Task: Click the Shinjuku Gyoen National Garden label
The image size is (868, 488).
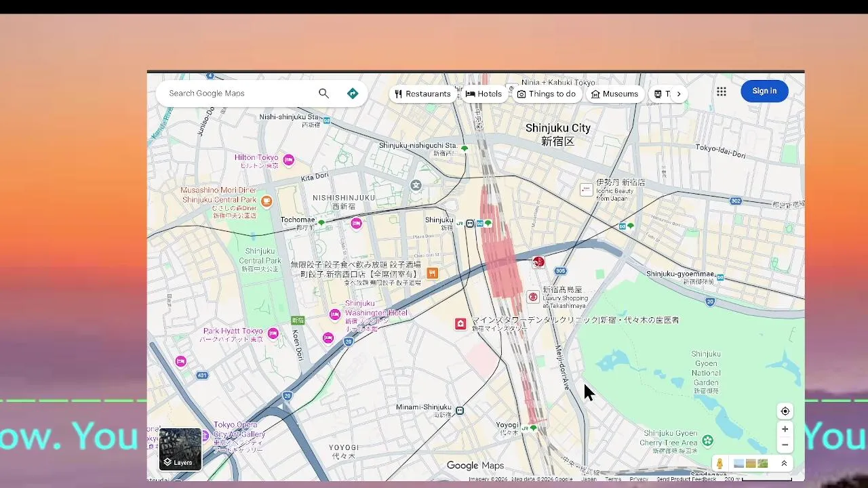Action: click(x=705, y=372)
